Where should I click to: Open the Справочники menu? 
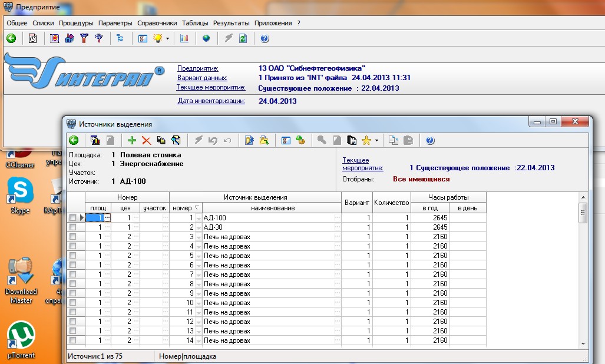(157, 23)
